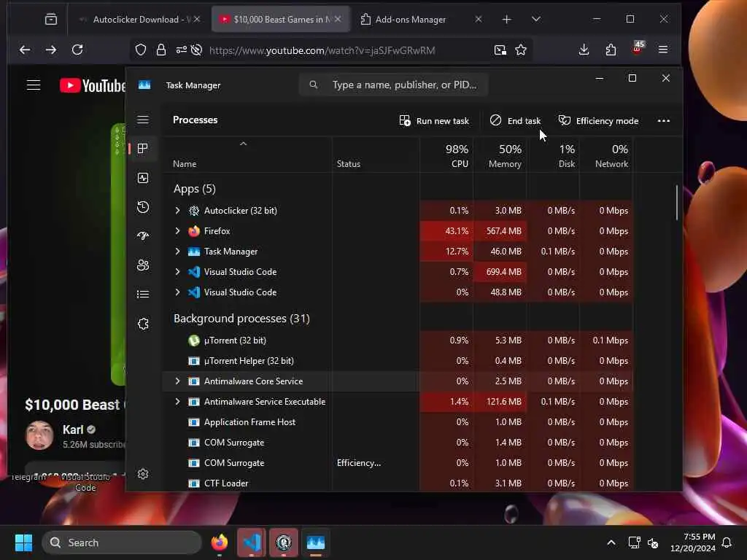Open Details list icon in Task Manager sidebar
Screen dimensions: 747x560
click(143, 295)
